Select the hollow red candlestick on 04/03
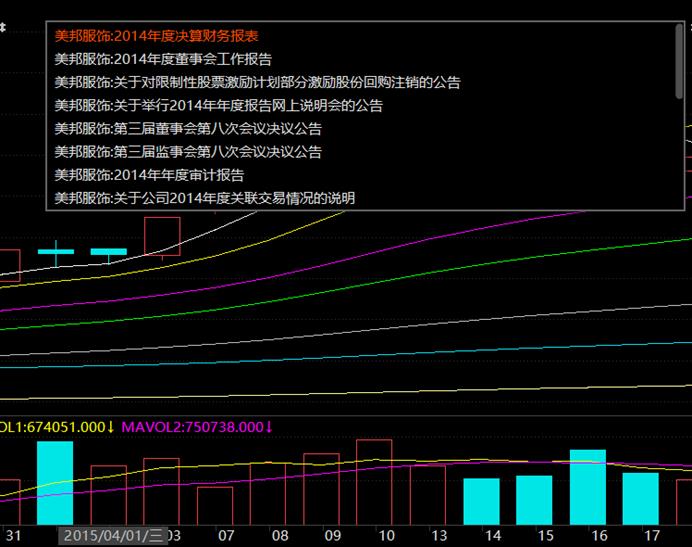This screenshot has width=692, height=547. pos(162,236)
